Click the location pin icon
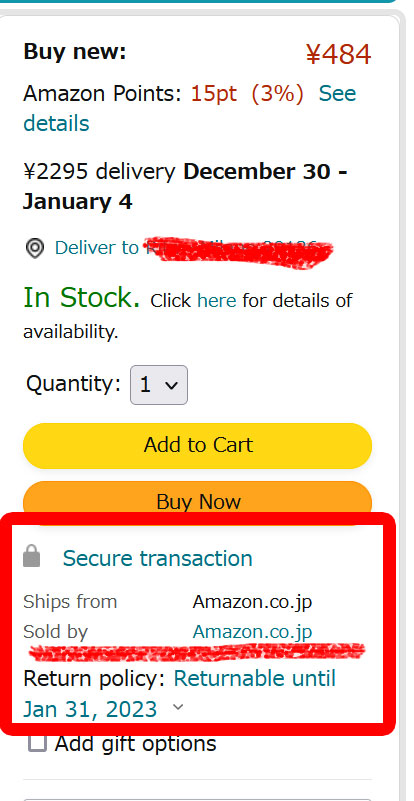Image resolution: width=414 pixels, height=801 pixels. pos(35,248)
